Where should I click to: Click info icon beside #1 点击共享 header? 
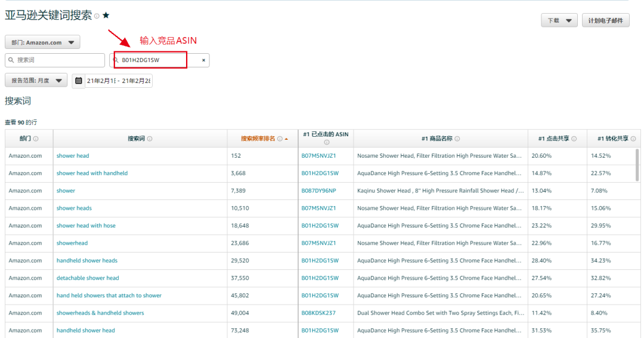coord(574,139)
